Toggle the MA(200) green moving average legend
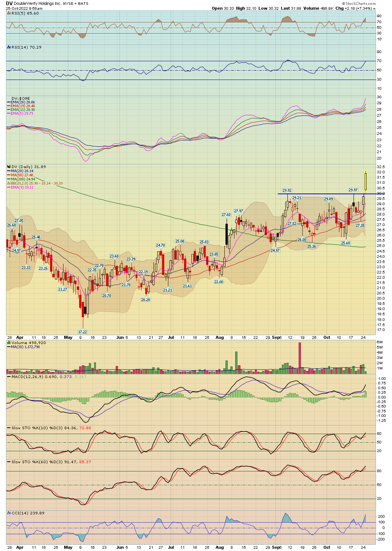Screen dimensions: 392x551 click(8, 179)
